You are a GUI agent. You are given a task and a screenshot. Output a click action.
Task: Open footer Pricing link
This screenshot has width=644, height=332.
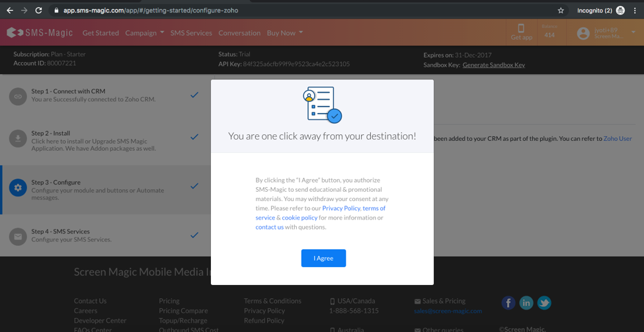(x=169, y=301)
